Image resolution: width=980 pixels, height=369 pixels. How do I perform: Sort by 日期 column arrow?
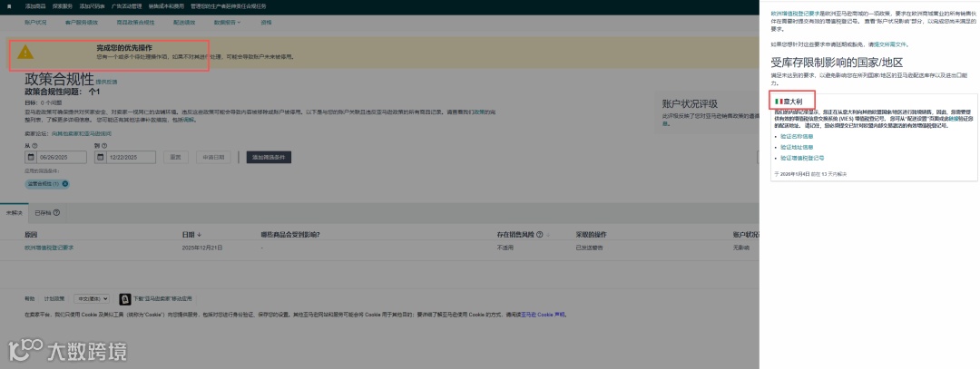coord(200,236)
